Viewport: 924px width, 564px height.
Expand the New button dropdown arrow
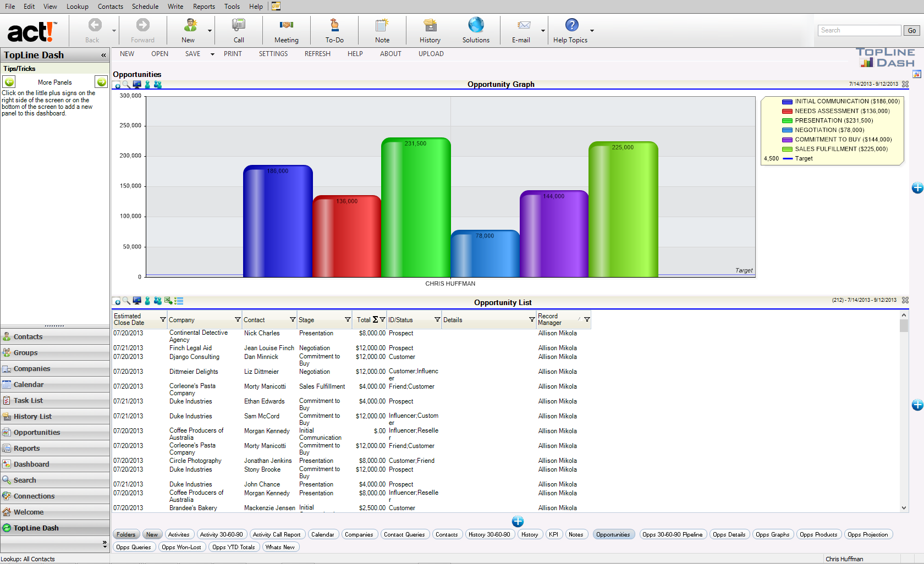[x=210, y=31]
